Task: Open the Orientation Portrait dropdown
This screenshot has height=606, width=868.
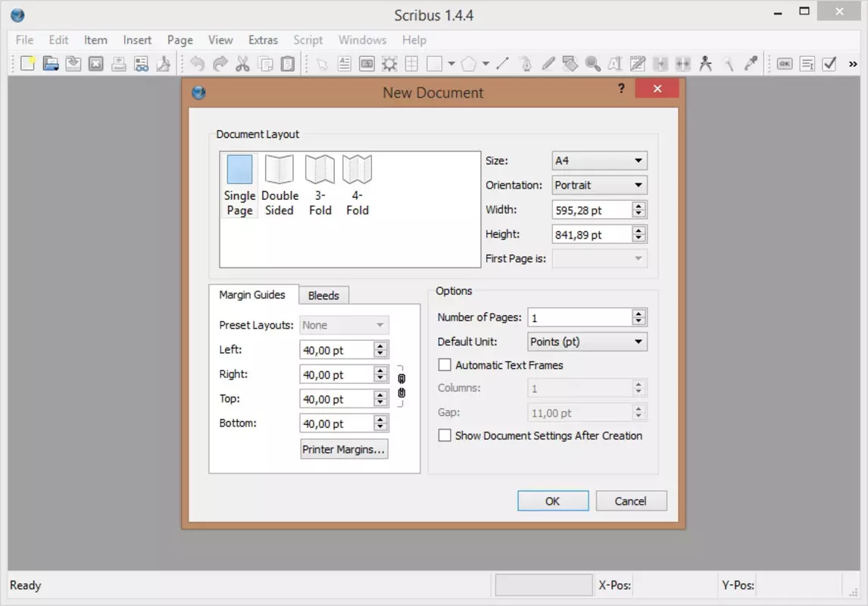Action: pyautogui.click(x=600, y=185)
